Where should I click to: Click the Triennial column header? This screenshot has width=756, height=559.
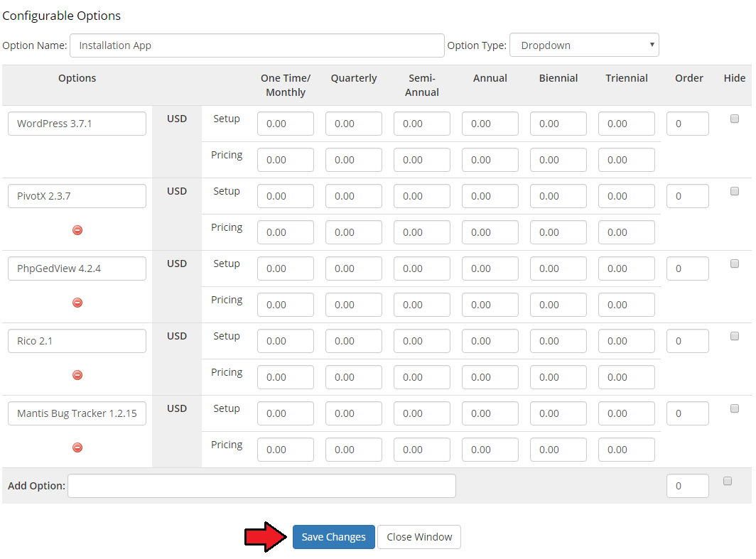coord(627,78)
